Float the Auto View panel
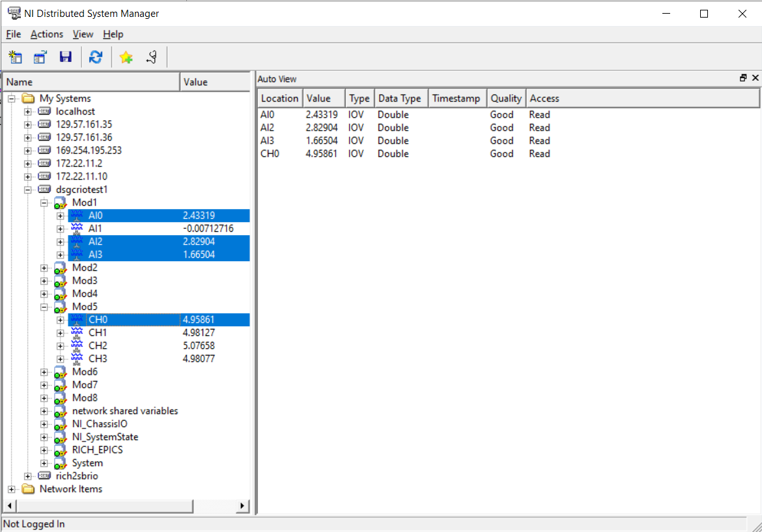The width and height of the screenshot is (762, 532). (743, 77)
